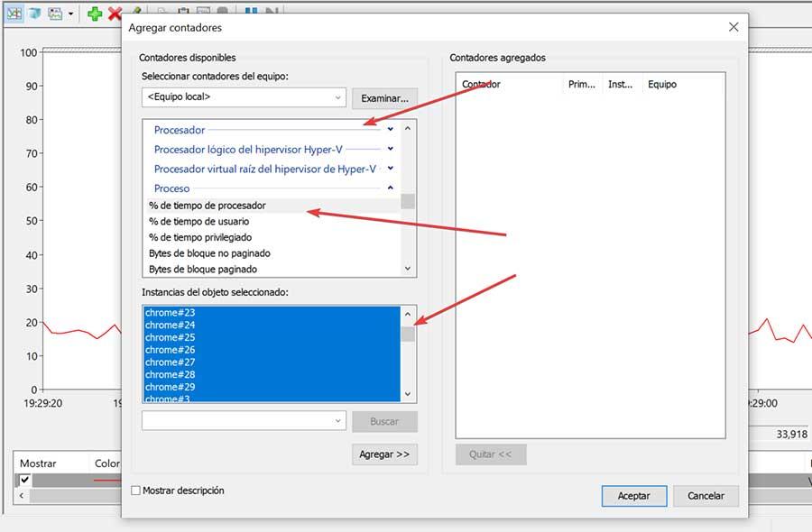812x532 pixels.
Task: Close the Agregar contadores dialog
Action: (734, 27)
